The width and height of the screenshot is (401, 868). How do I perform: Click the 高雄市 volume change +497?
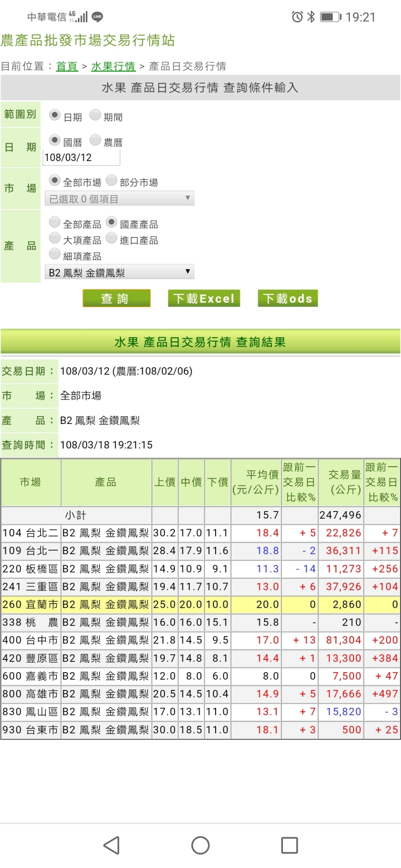[x=385, y=694]
